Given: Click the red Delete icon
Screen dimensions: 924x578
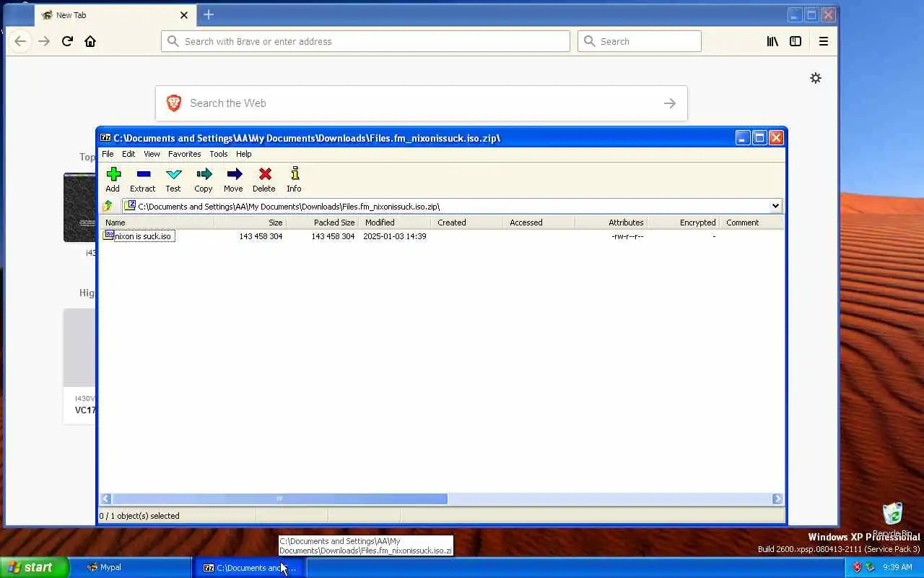Looking at the screenshot, I should (x=264, y=179).
